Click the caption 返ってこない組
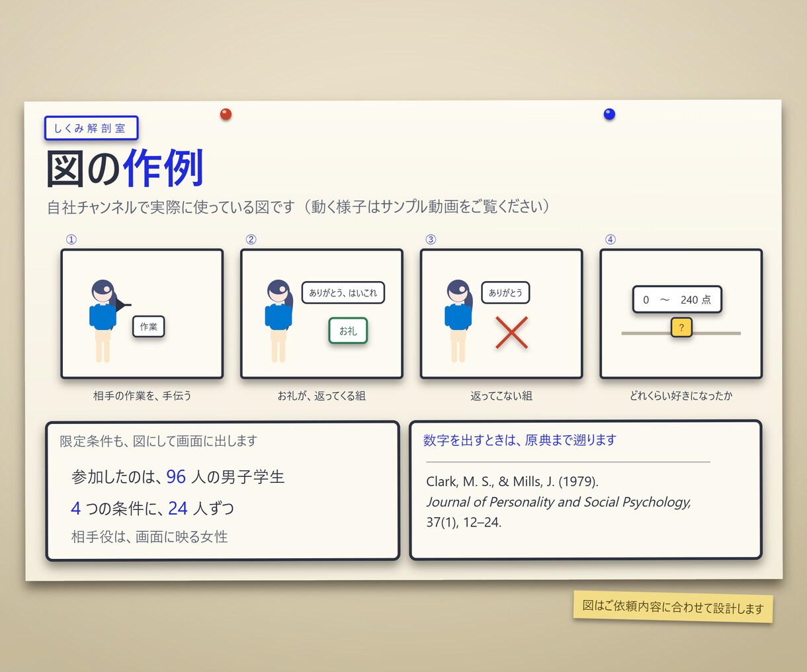 [x=501, y=396]
